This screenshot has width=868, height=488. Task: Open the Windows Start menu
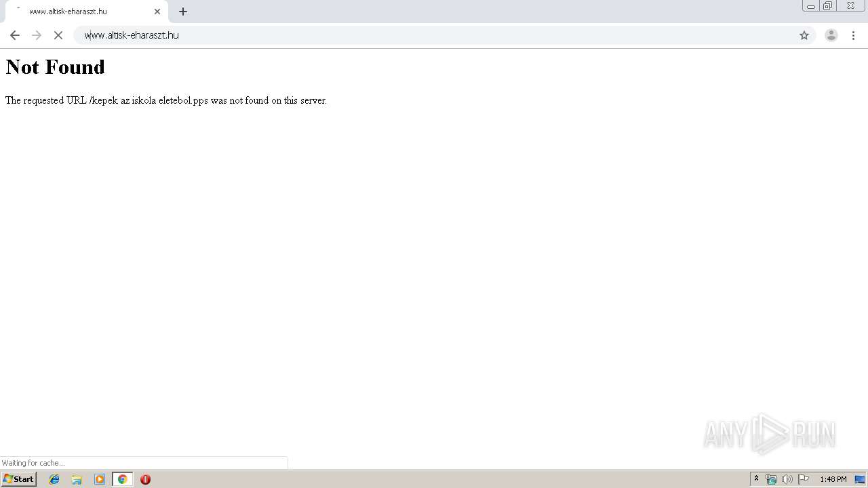pyautogui.click(x=19, y=479)
